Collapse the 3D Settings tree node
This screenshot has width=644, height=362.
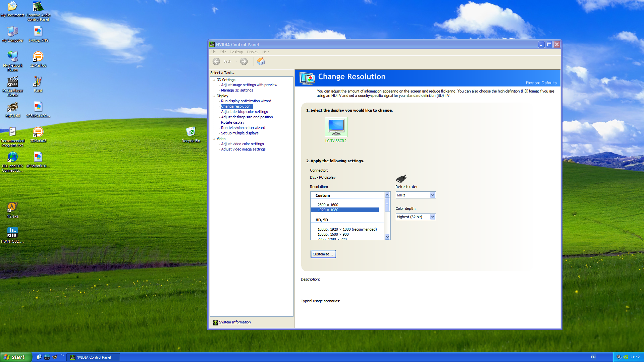[x=214, y=80]
